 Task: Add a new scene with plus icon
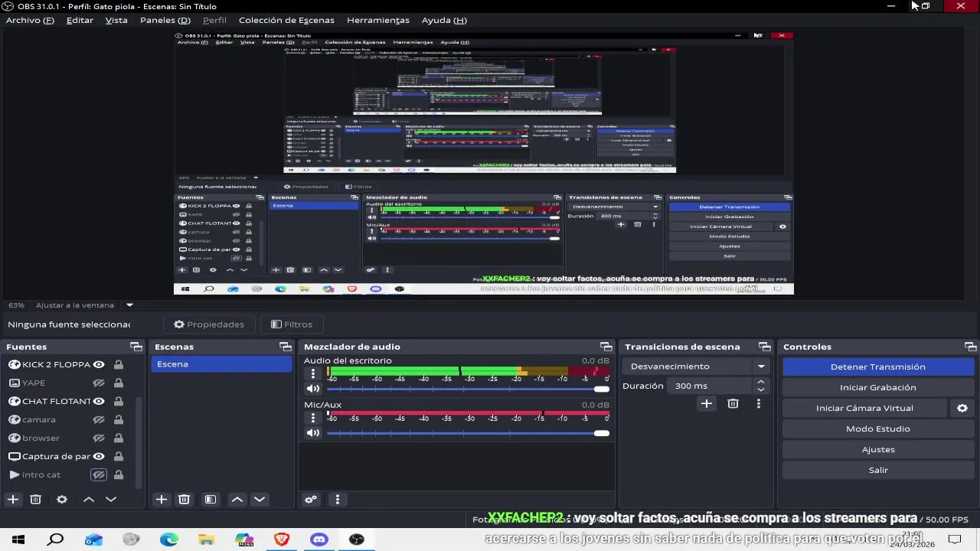pyautogui.click(x=162, y=499)
